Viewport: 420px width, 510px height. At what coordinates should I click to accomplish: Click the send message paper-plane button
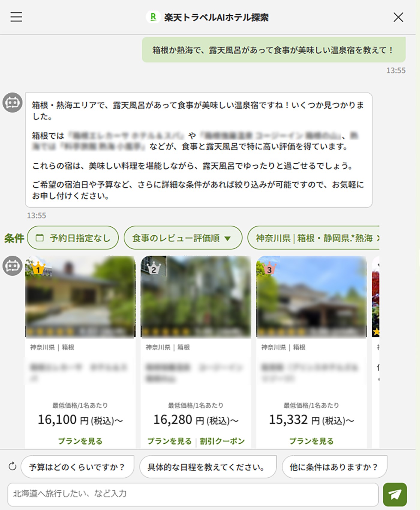pyautogui.click(x=395, y=494)
